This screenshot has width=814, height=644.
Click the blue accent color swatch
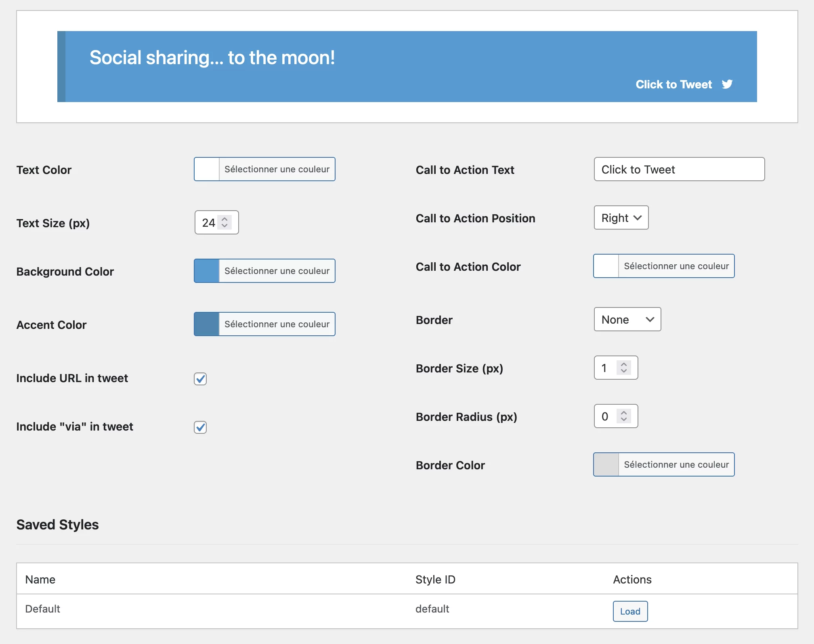[206, 324]
